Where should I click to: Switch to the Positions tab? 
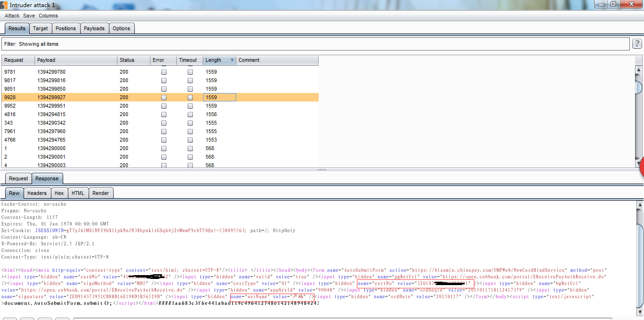click(66, 28)
